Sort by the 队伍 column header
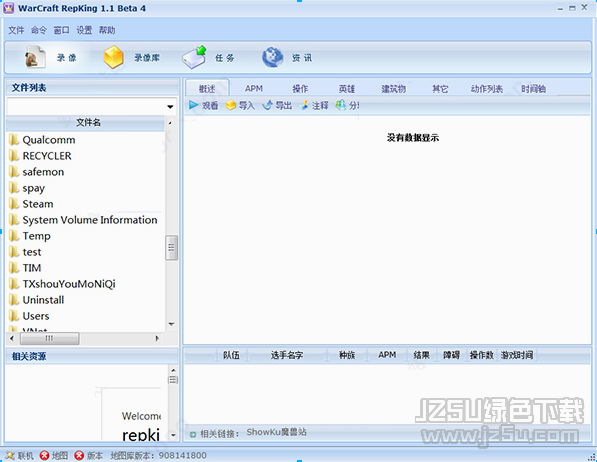The height and width of the screenshot is (462, 597). (x=231, y=355)
